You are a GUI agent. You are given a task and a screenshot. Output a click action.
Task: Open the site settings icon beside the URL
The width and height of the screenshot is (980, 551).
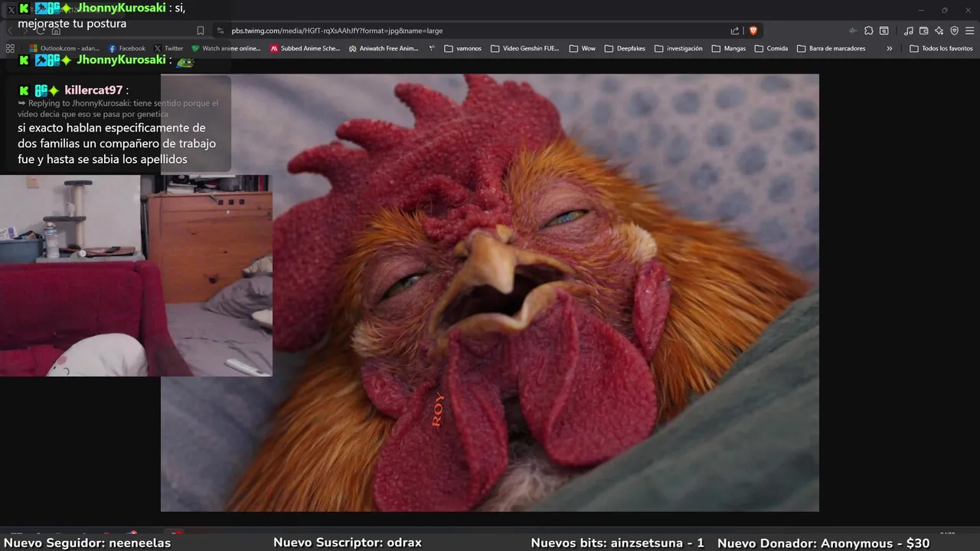pyautogui.click(x=220, y=31)
